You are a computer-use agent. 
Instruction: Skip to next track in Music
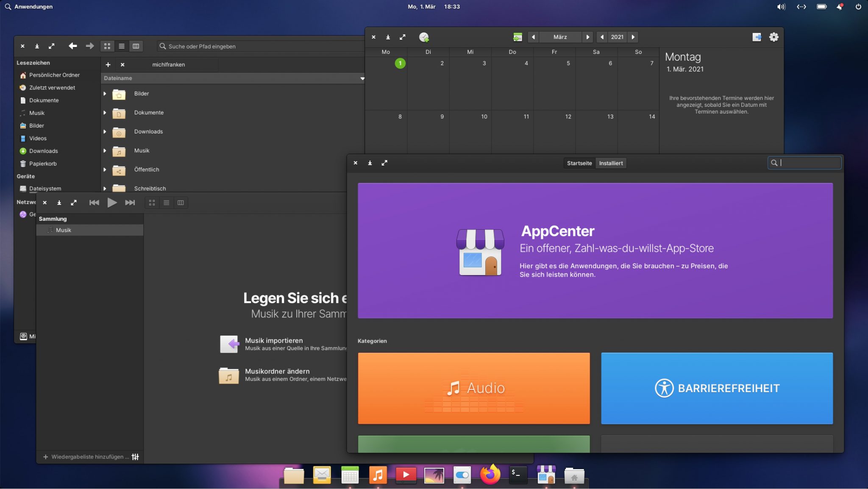pos(130,203)
